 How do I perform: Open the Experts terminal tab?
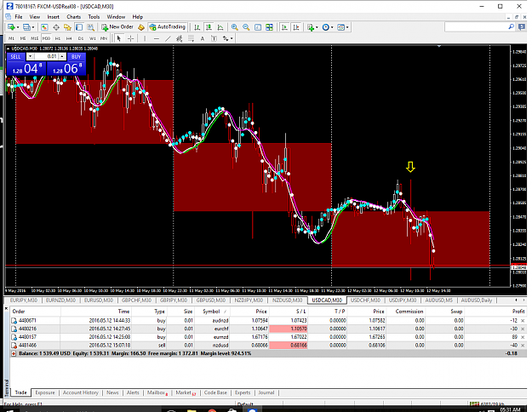[x=243, y=392]
